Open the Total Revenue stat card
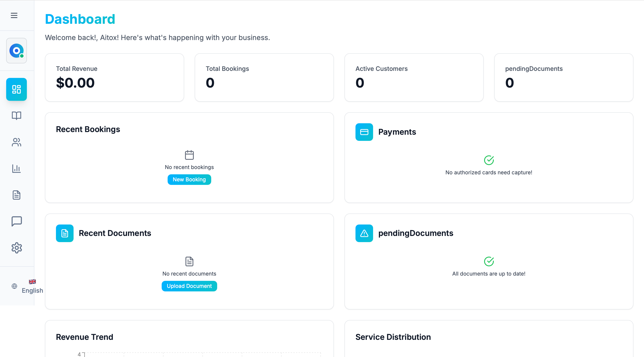Viewport: 644px width, 357px height. [x=115, y=77]
